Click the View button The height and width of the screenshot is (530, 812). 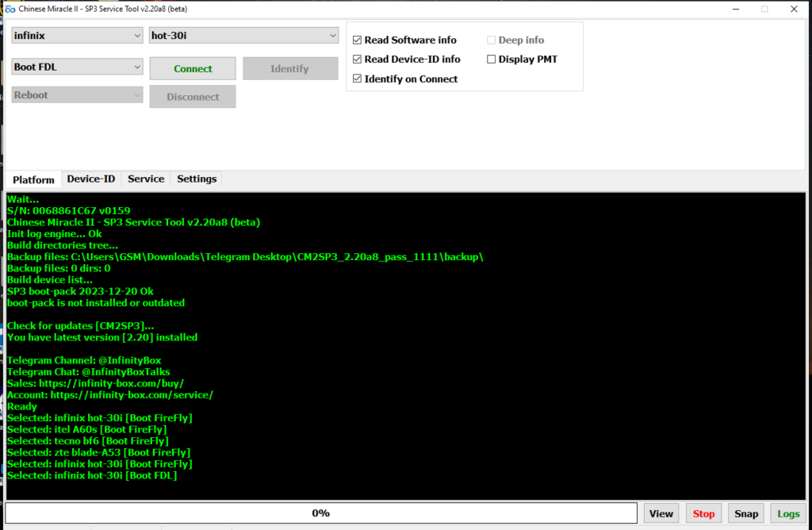(661, 513)
